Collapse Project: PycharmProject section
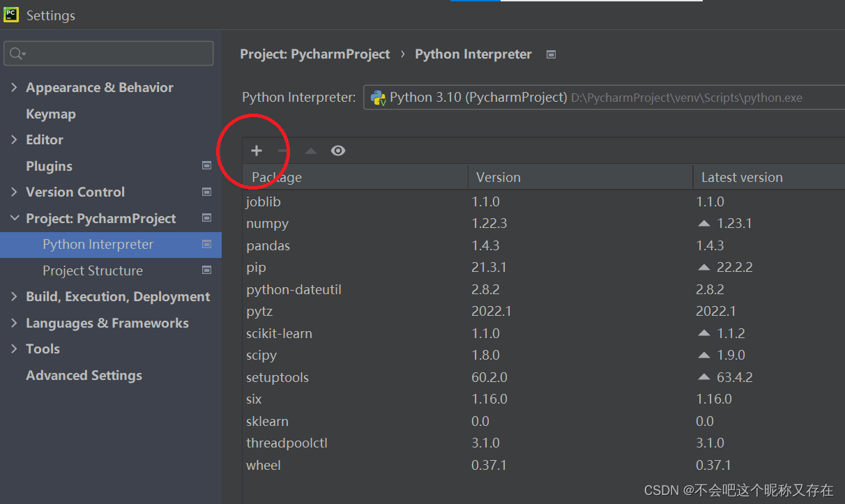This screenshot has height=504, width=845. pos(14,218)
